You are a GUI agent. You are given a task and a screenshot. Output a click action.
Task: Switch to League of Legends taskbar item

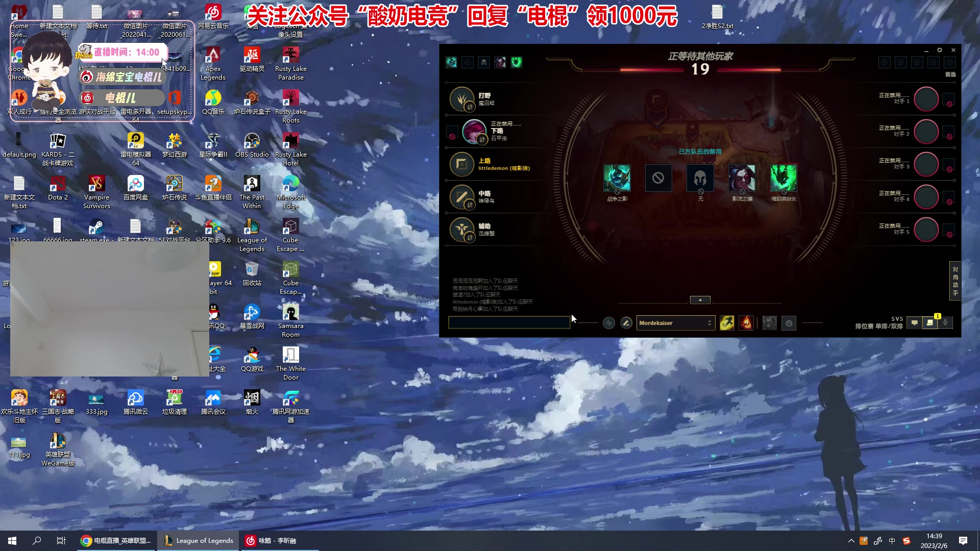pos(198,540)
